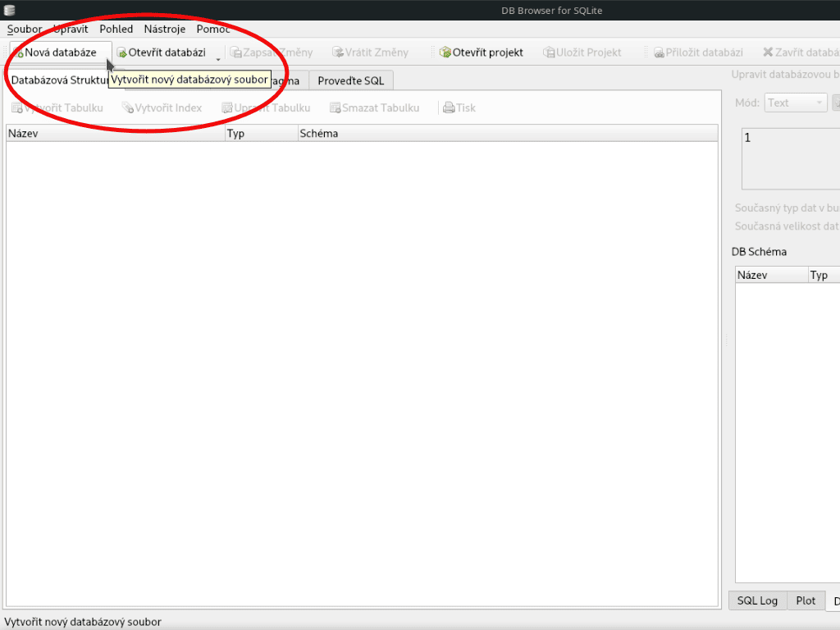Click the cell editor text area showing 1

point(791,158)
